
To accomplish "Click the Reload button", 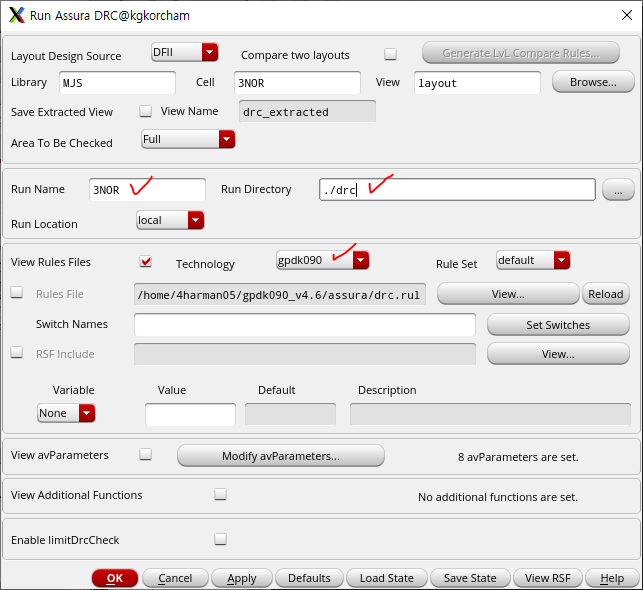I will point(606,294).
